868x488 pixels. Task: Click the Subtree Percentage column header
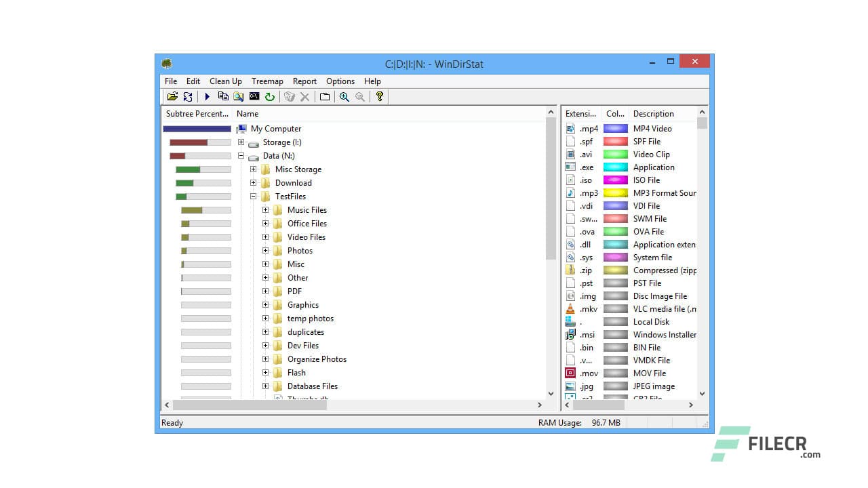(197, 113)
